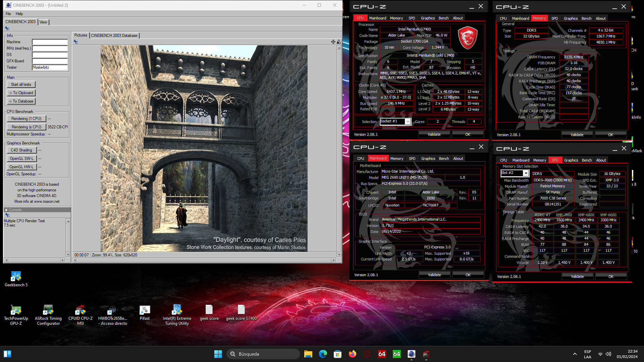Click the Tester field containing Masterbitz
Screen dimensions: 644x362
click(50, 68)
